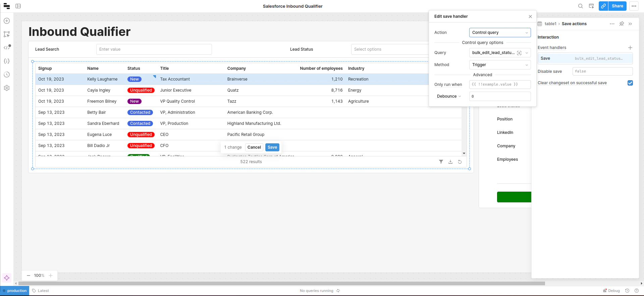Click the Share button

[x=618, y=6]
